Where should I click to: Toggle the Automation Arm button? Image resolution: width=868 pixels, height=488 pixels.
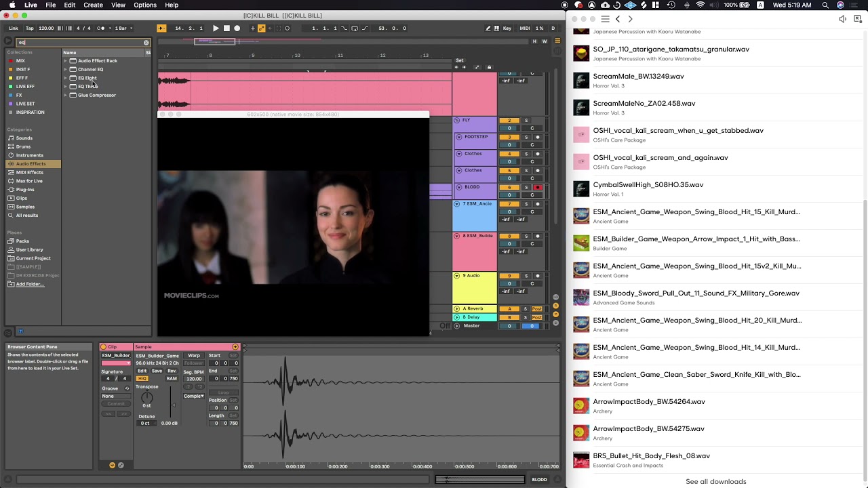click(261, 28)
